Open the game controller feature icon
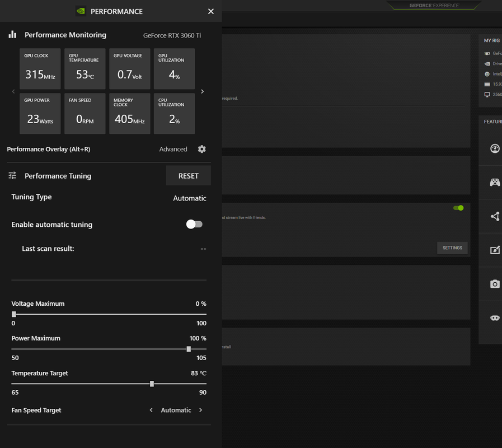This screenshot has height=448, width=502. 495,183
